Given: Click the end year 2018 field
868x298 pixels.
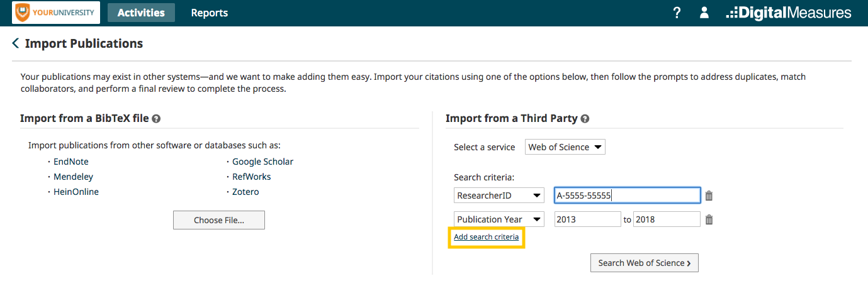Looking at the screenshot, I should point(667,219).
